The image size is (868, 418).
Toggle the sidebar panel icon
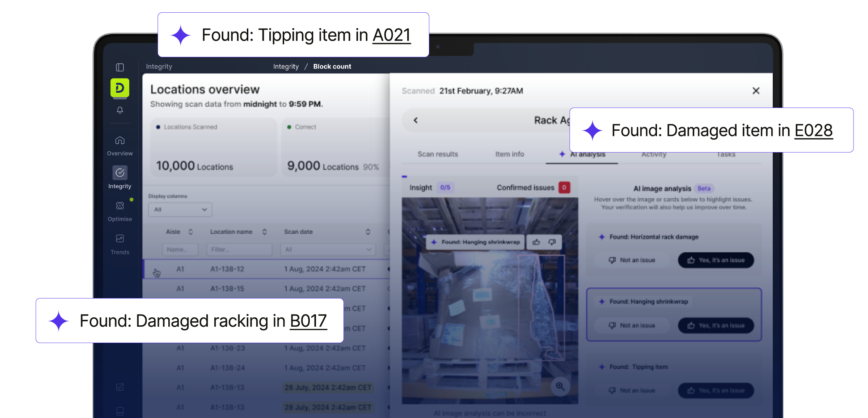120,67
